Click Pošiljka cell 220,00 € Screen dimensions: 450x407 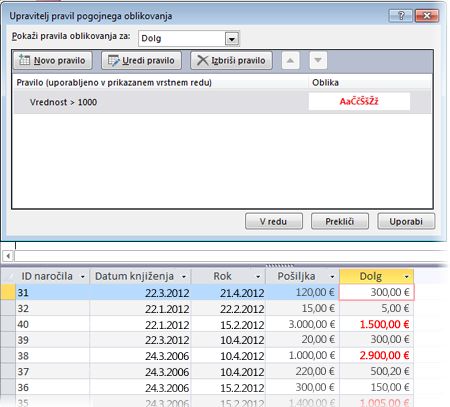302,371
